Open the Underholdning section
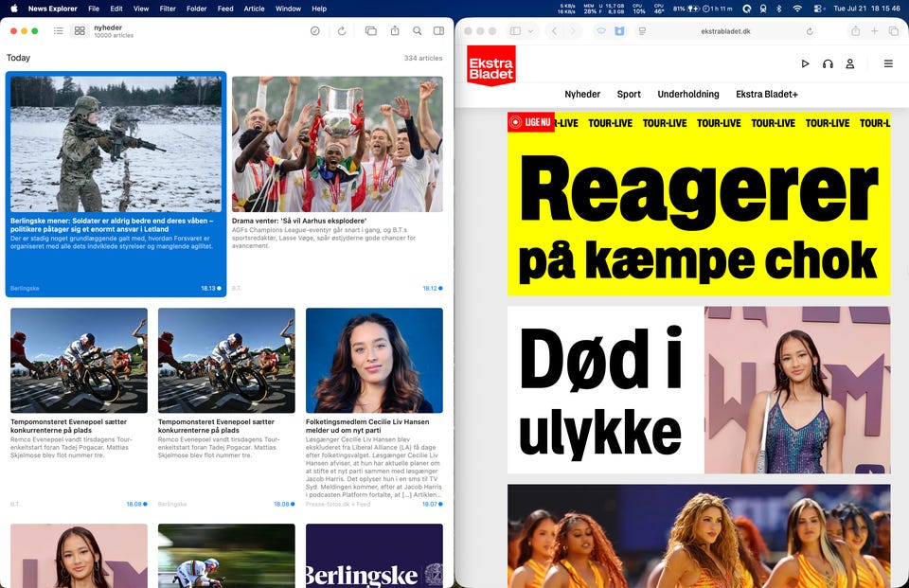The height and width of the screenshot is (588, 909). click(x=688, y=94)
